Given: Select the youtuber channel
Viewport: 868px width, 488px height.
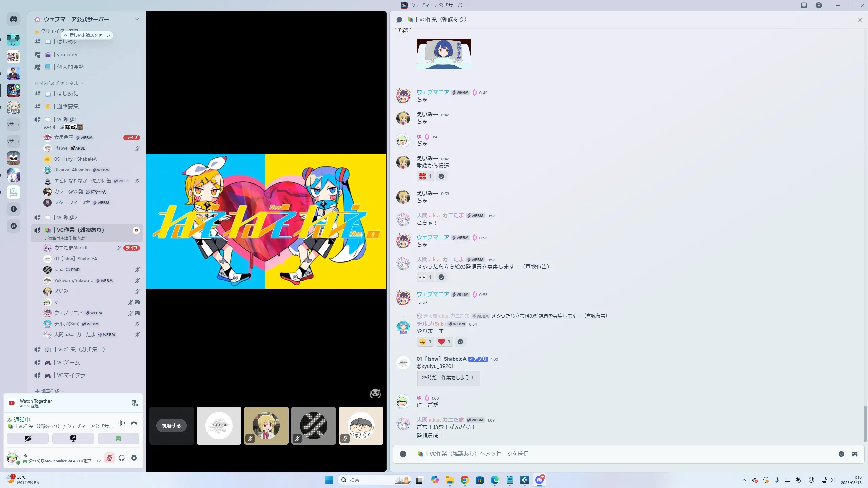Looking at the screenshot, I should 67,54.
